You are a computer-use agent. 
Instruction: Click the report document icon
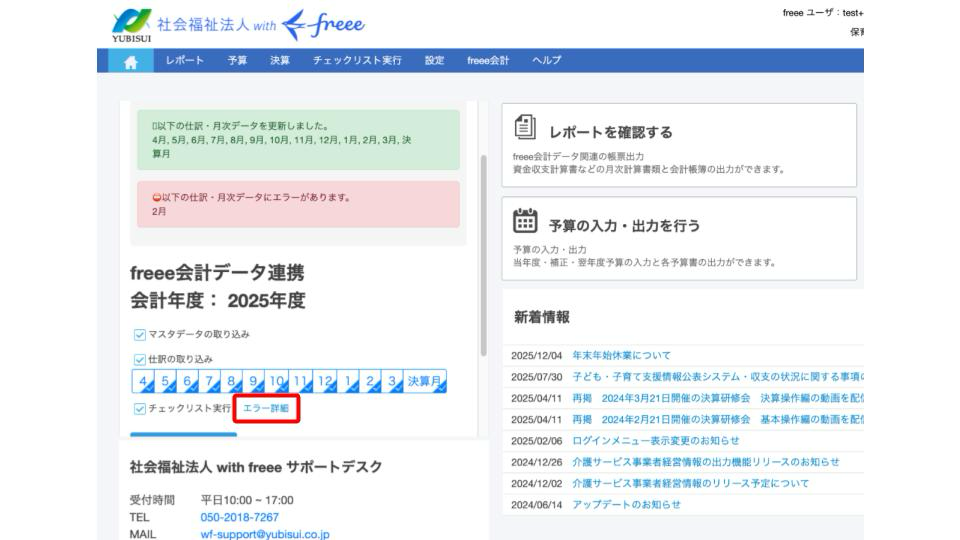(525, 127)
